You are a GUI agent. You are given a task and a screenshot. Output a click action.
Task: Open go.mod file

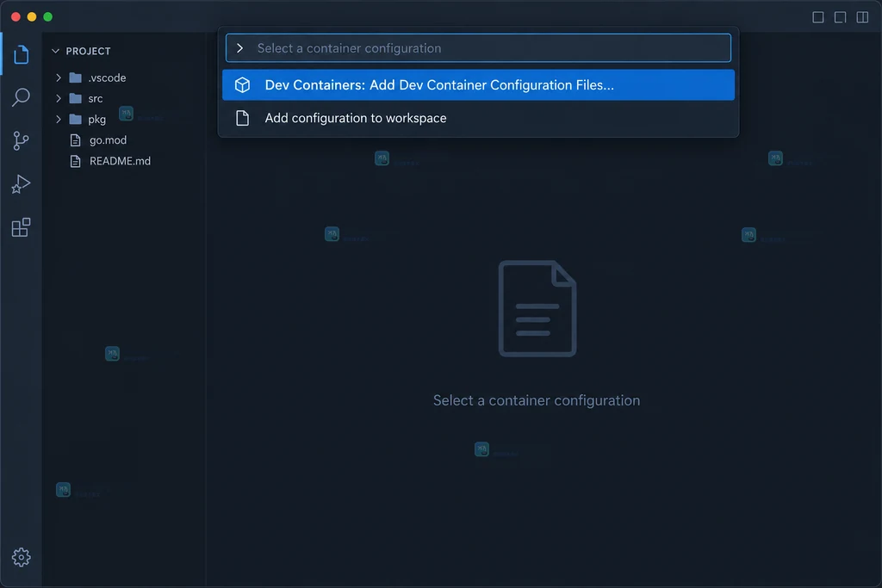[108, 140]
